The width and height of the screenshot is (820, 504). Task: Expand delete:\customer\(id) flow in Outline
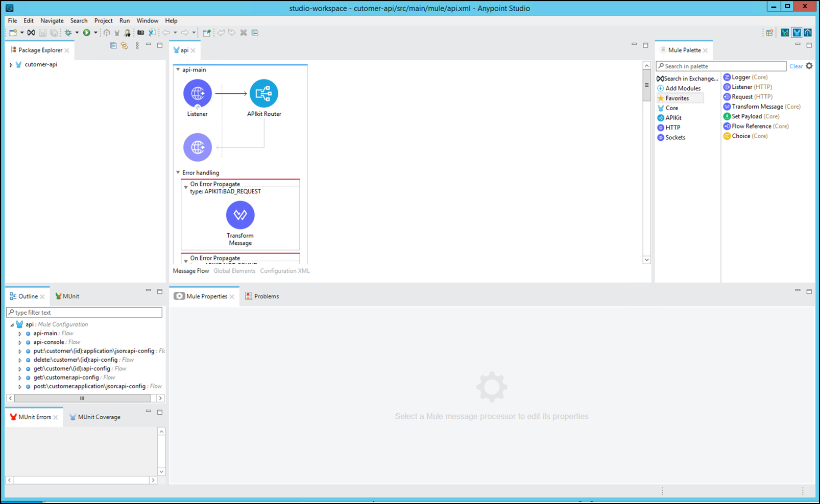(20, 360)
